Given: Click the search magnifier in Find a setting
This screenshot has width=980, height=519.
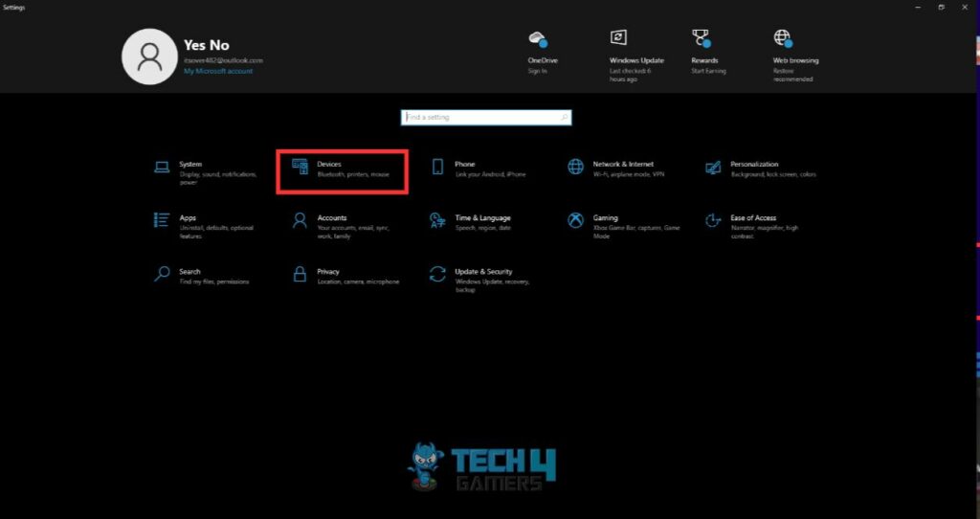Looking at the screenshot, I should click(564, 117).
